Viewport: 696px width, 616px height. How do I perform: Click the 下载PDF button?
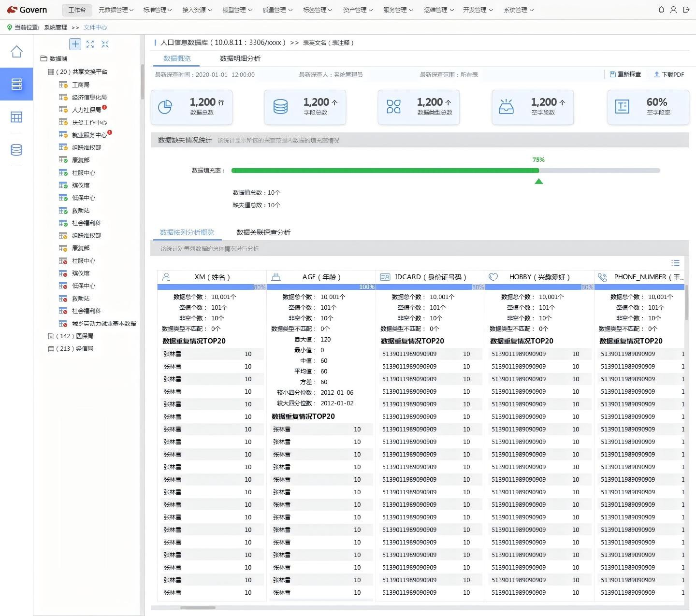668,74
